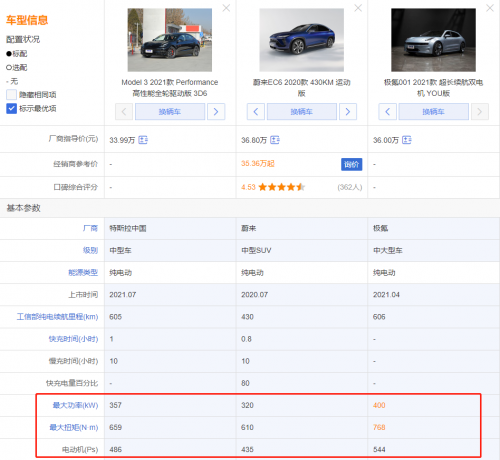Screen dimensions: 500x460
Task: Click the 33.99万 guide price value
Action: point(122,140)
